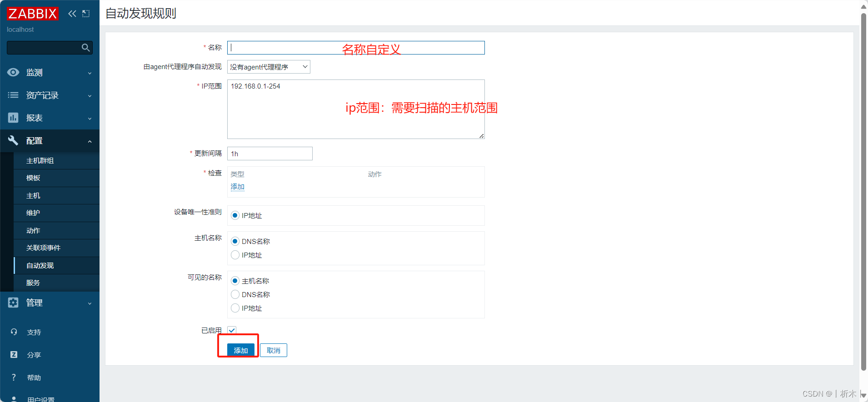868x402 pixels.
Task: Select 主机名称 for 可见的名称
Action: coord(235,281)
